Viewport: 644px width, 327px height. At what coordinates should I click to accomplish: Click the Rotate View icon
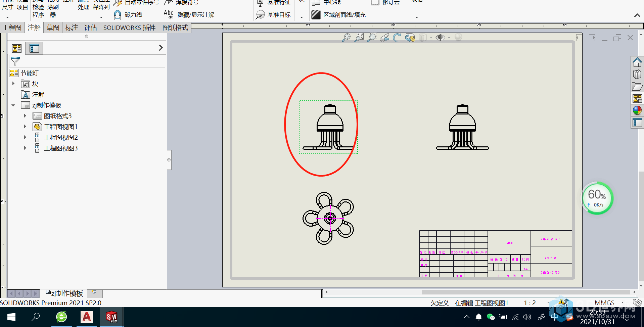point(397,38)
